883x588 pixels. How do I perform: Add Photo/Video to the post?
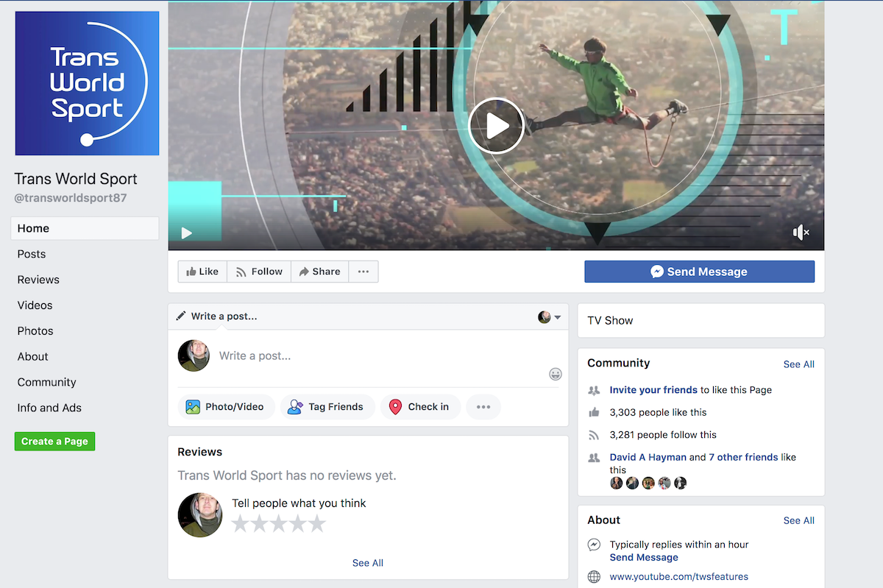226,407
